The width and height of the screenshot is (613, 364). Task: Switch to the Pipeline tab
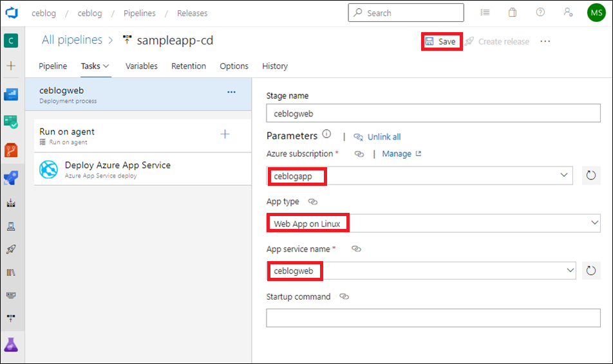click(53, 66)
